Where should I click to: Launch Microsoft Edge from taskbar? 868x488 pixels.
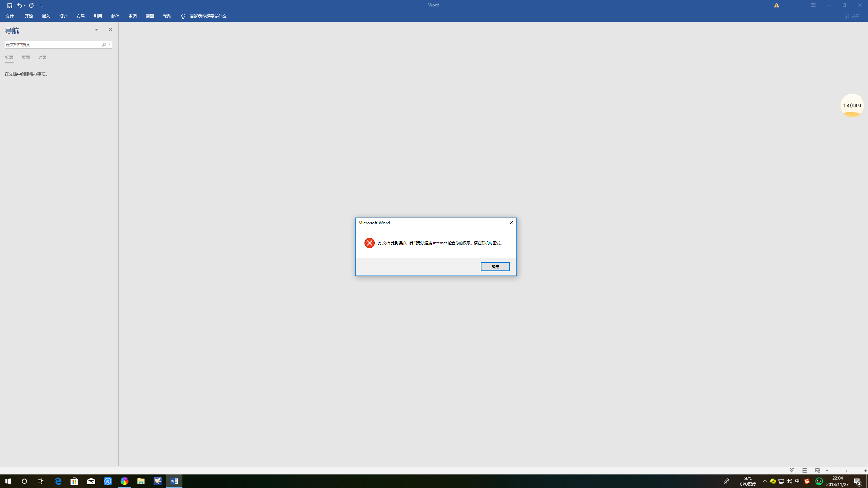[x=58, y=481]
